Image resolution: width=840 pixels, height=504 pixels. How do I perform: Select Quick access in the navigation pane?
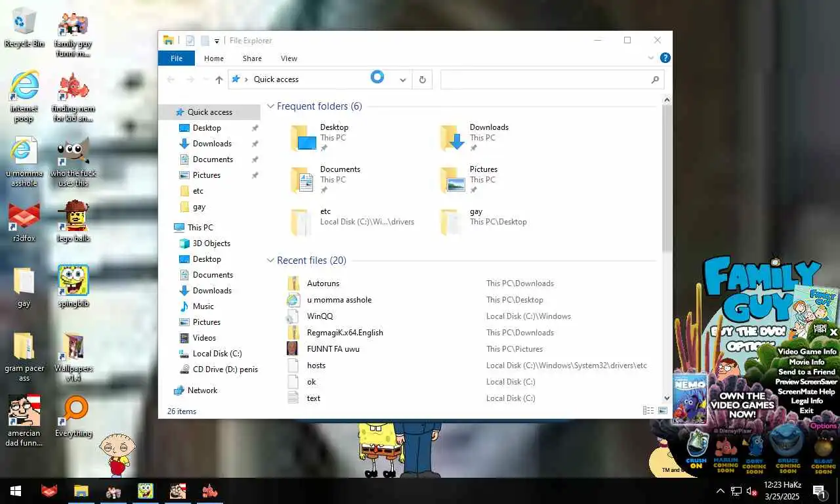(x=209, y=112)
